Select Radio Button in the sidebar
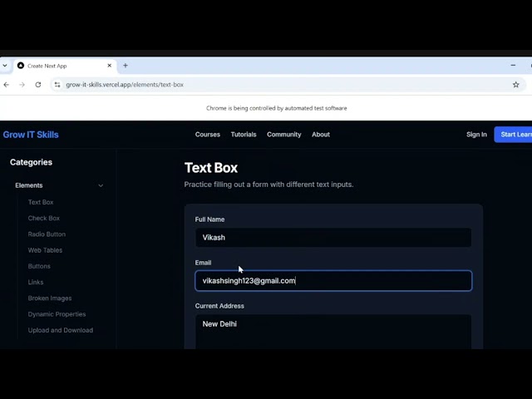This screenshot has height=399, width=532. [47, 234]
